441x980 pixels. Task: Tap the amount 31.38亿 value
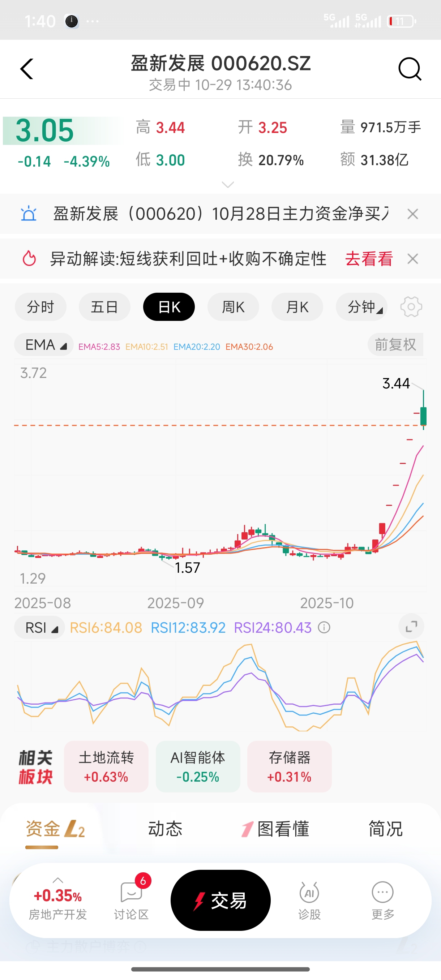tap(384, 160)
